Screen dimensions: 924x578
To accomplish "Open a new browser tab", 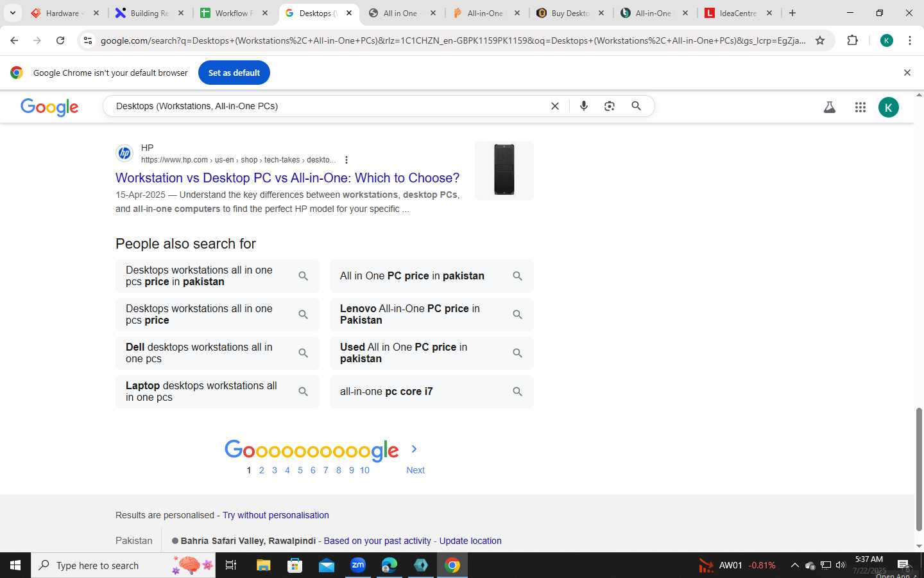I will coord(792,13).
